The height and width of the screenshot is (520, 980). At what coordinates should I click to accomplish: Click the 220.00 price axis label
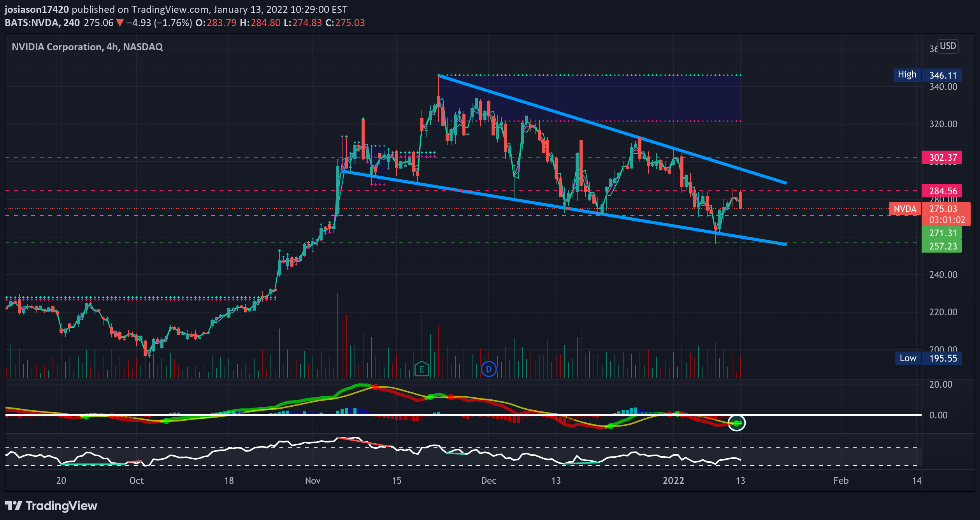pyautogui.click(x=943, y=312)
